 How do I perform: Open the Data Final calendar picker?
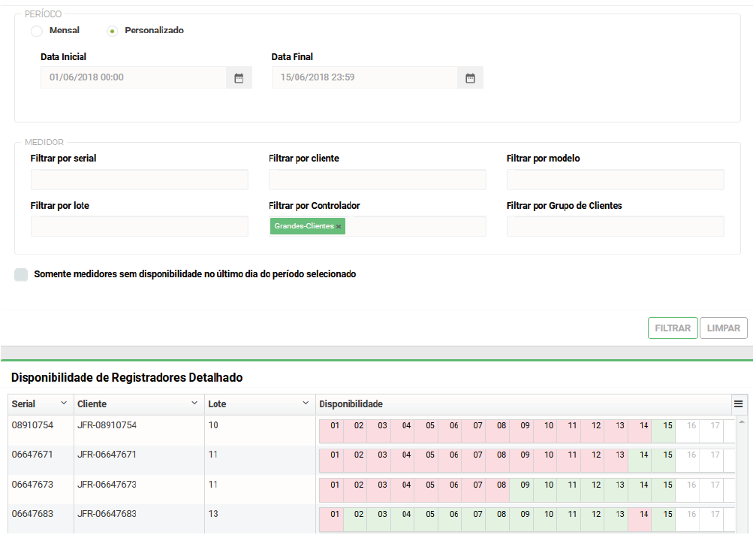click(x=470, y=77)
